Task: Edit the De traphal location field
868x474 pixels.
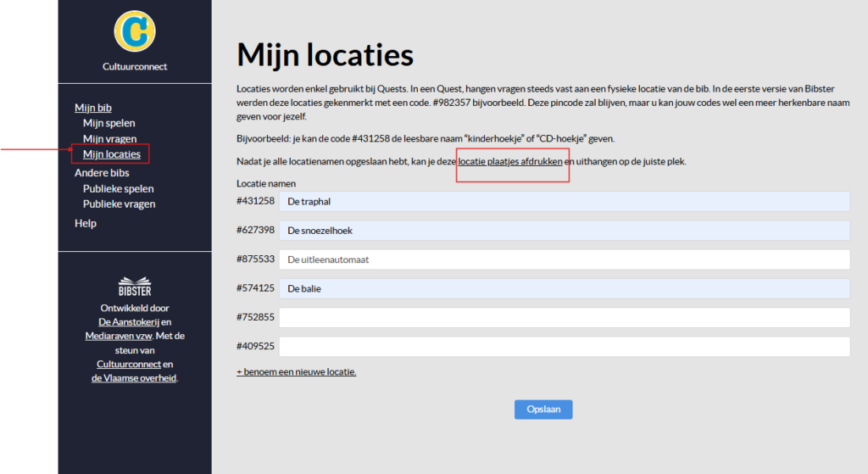Action: (x=565, y=201)
